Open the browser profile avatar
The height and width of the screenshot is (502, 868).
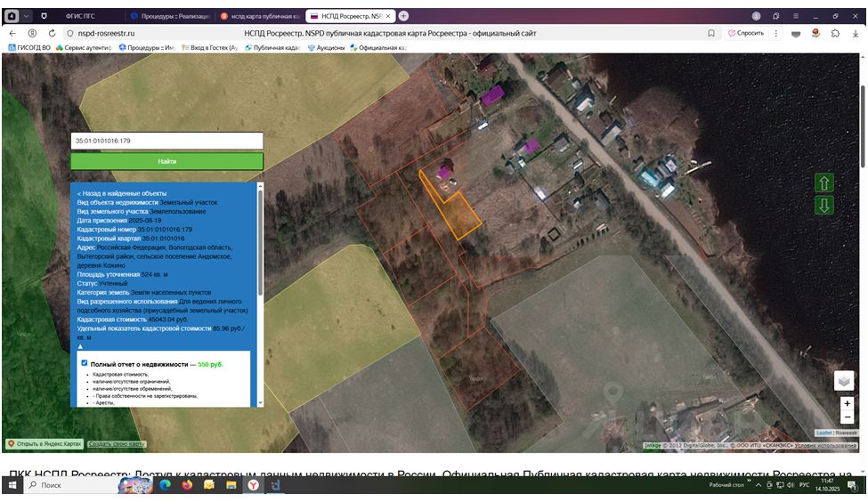click(x=756, y=16)
